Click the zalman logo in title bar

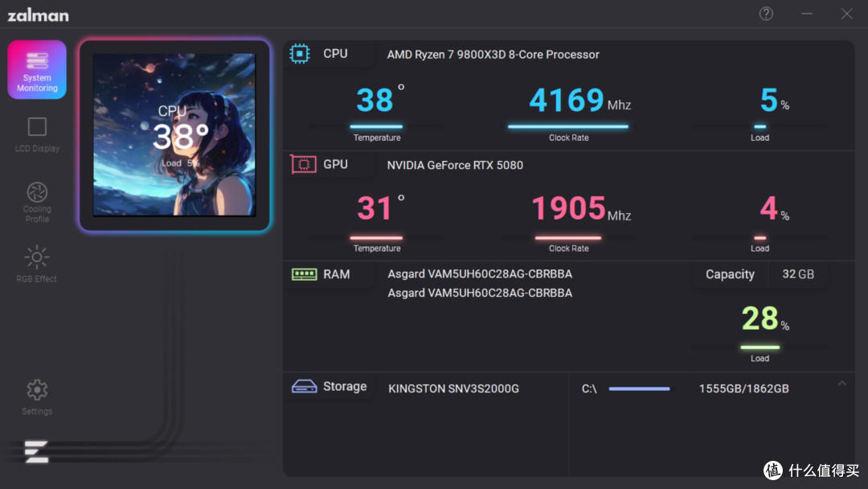[x=39, y=15]
